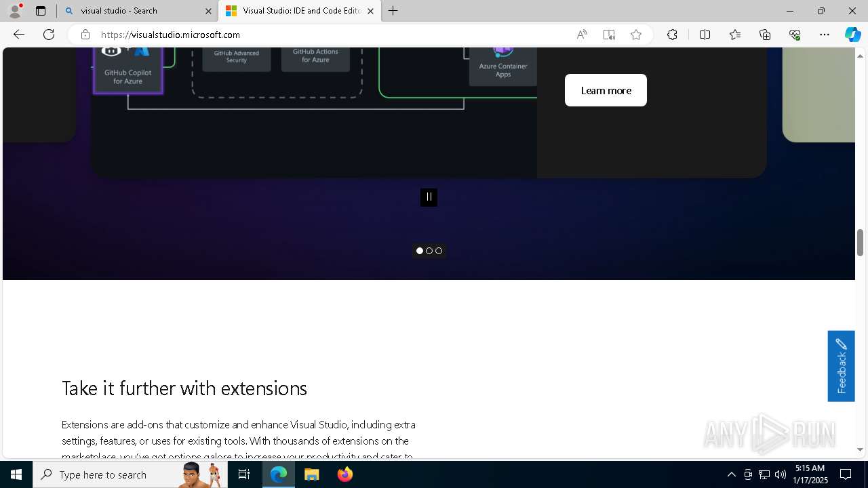Open Settings and more menu

[825, 35]
